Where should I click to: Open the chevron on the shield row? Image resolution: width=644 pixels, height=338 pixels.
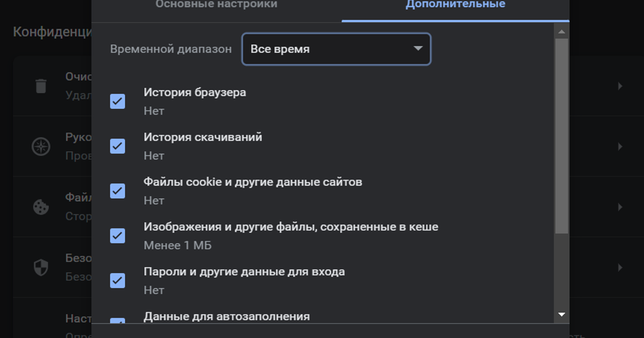click(620, 267)
